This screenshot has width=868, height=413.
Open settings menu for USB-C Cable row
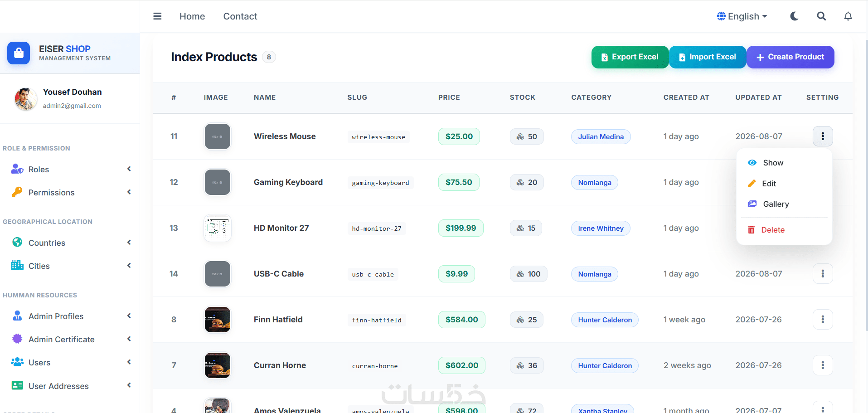pos(823,274)
